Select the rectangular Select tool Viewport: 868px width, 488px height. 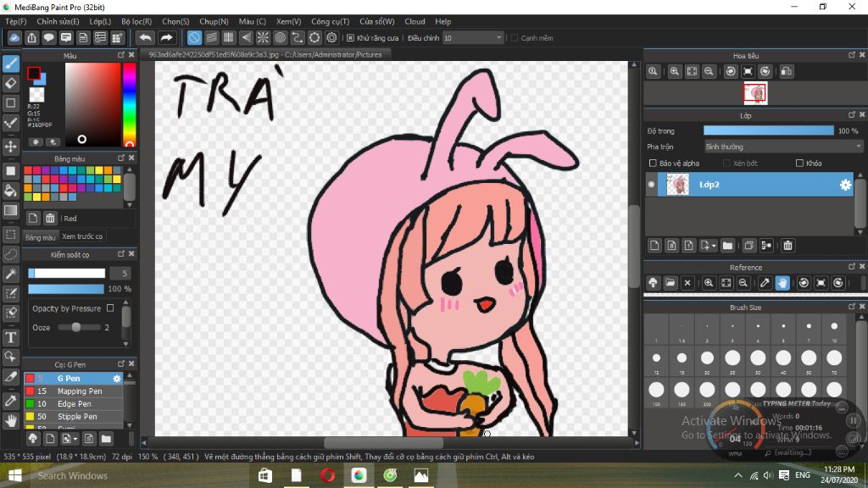10,235
